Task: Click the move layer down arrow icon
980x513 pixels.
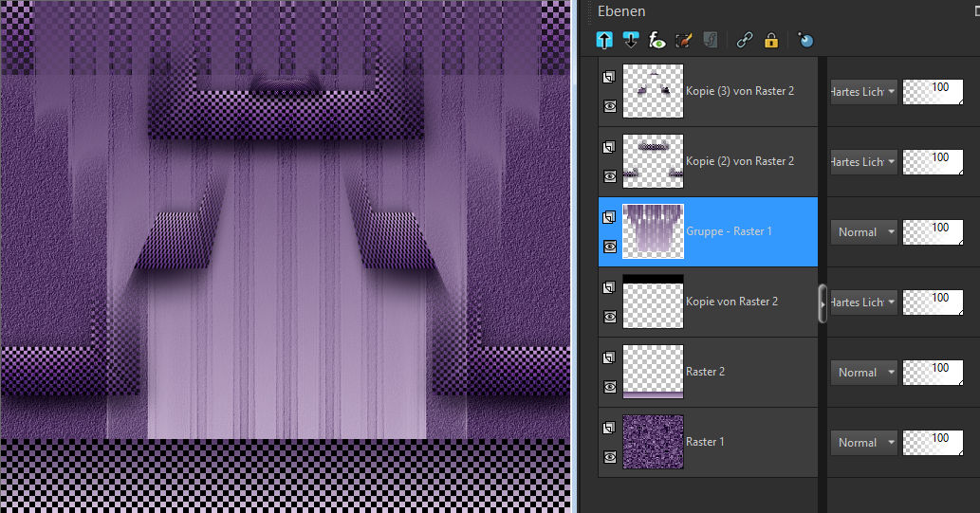Action: 631,40
